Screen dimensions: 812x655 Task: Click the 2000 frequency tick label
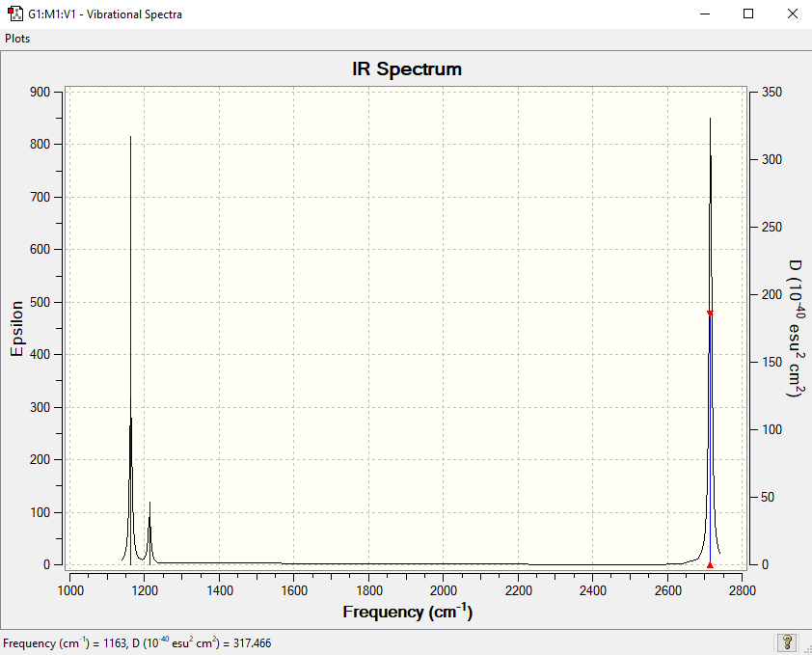[x=444, y=590]
